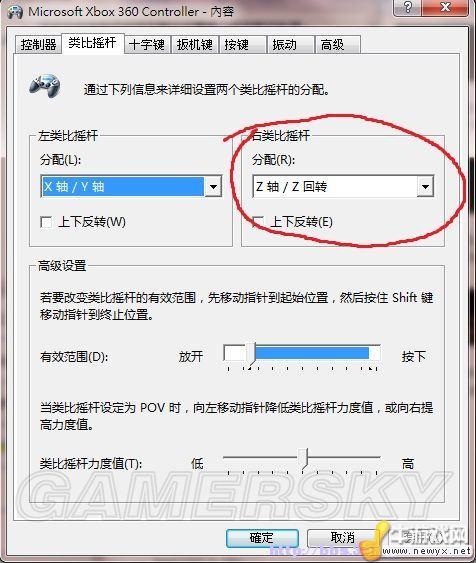Select the Z 轴 / Z 回转 combo box

pyautogui.click(x=343, y=186)
